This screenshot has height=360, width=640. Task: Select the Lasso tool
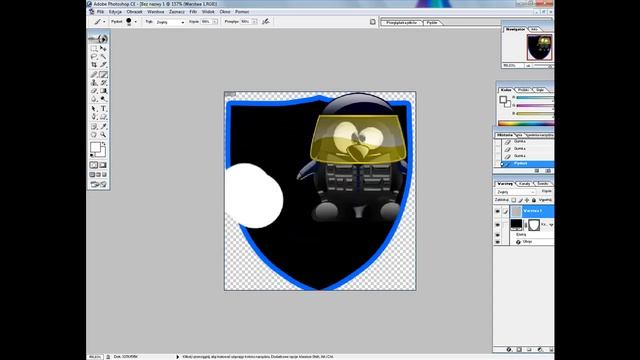[94, 57]
